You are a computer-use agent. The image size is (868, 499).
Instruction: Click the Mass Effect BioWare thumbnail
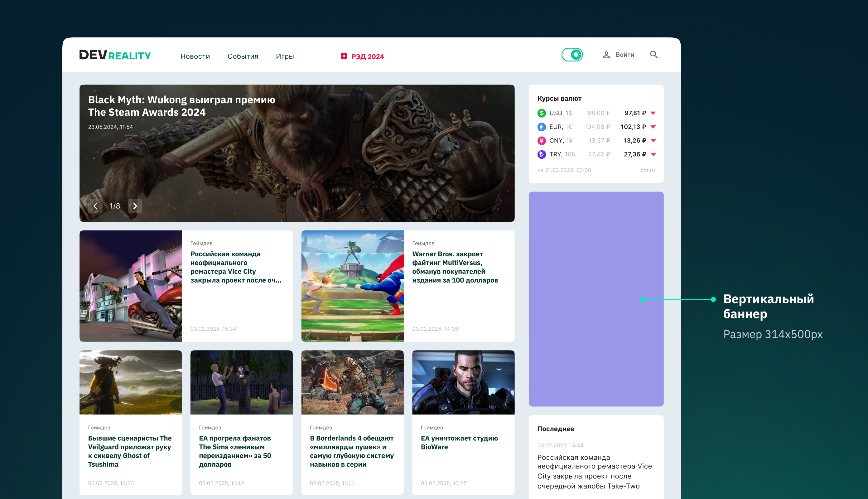point(463,382)
